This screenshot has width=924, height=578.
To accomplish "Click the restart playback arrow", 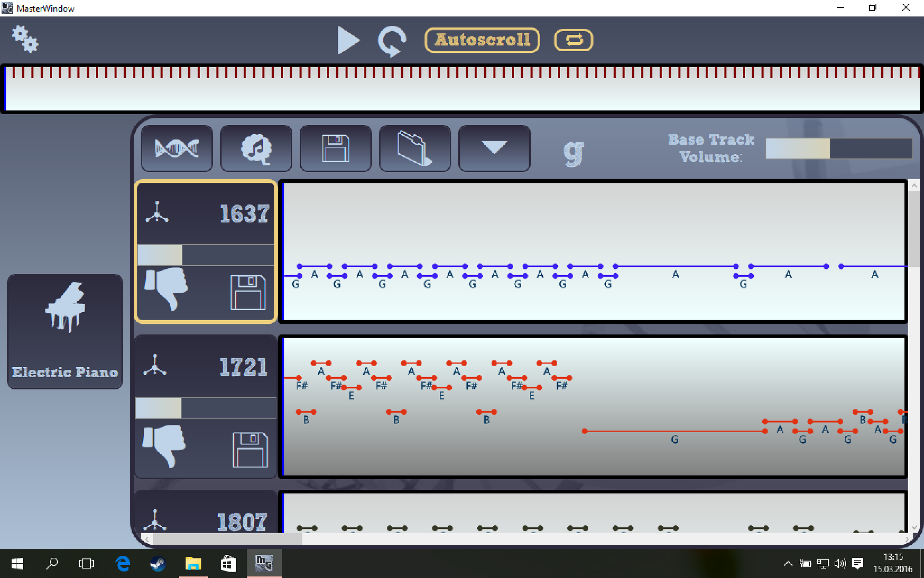I will click(x=392, y=41).
